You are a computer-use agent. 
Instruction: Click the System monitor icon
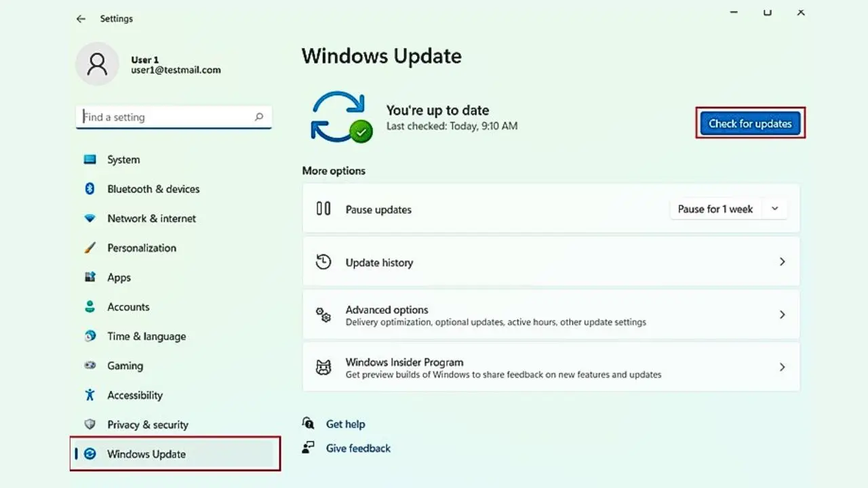click(90, 159)
